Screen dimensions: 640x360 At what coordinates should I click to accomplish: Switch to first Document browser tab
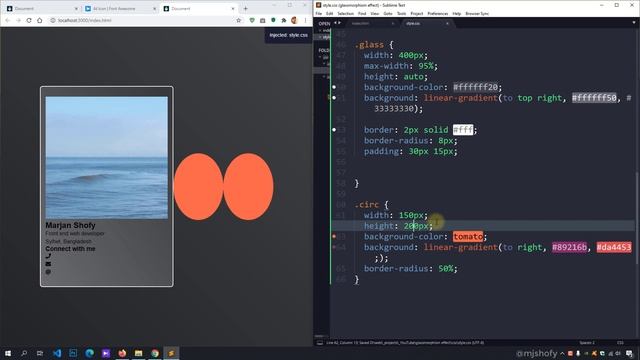tap(41, 8)
